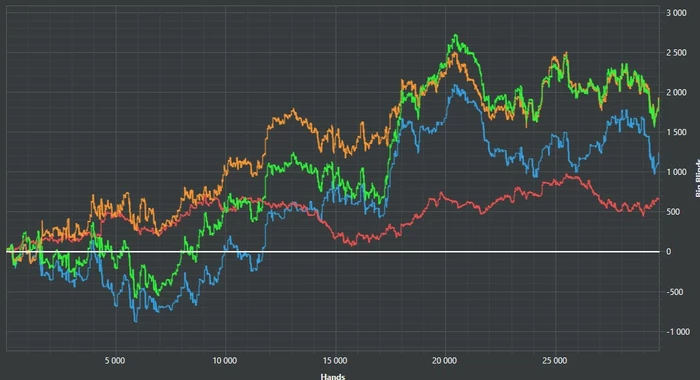Click the 'Big Blinds' y-axis title
This screenshot has width=700, height=380.
tap(697, 178)
